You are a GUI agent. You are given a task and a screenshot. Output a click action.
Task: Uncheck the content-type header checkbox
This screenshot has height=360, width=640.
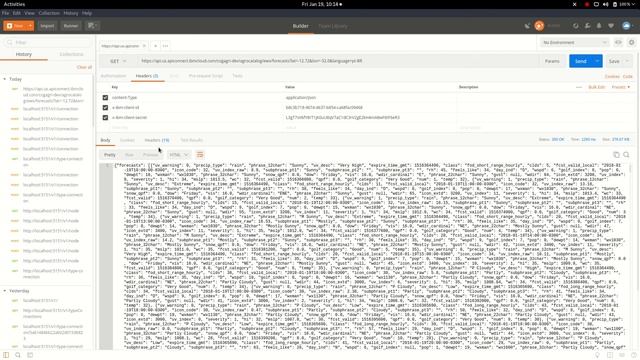point(105,98)
